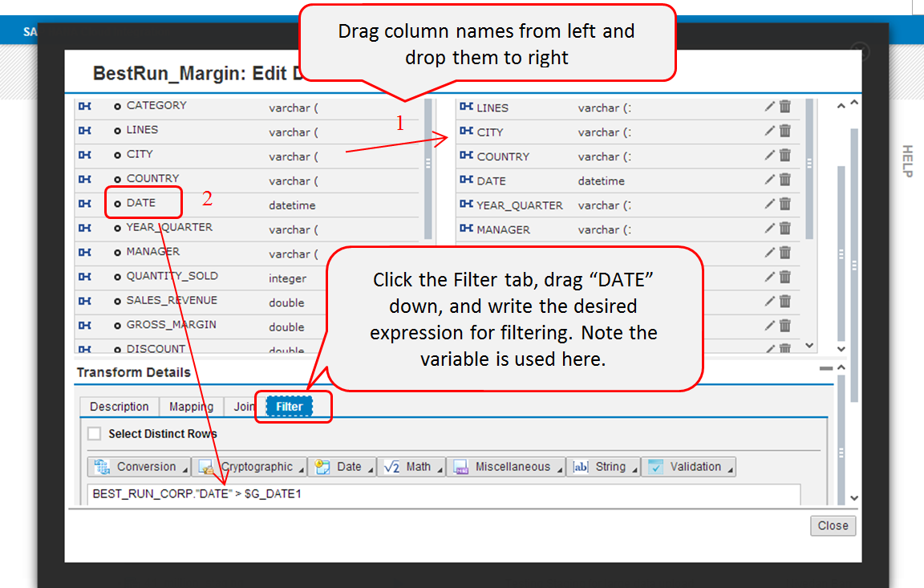Select the GROSS_MARGIN input column

click(x=171, y=325)
